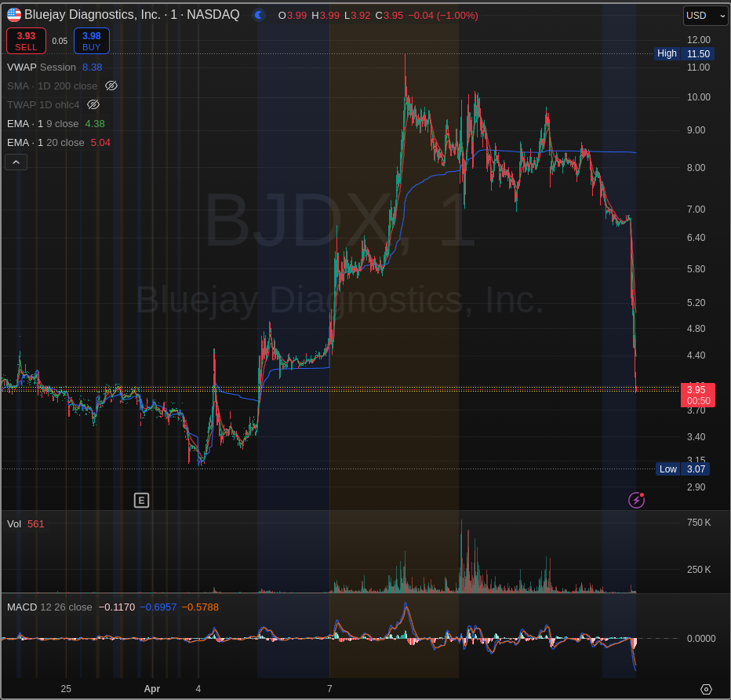Click the 250 K volume scale label
Viewport: 731px width, 700px height.
point(698,570)
